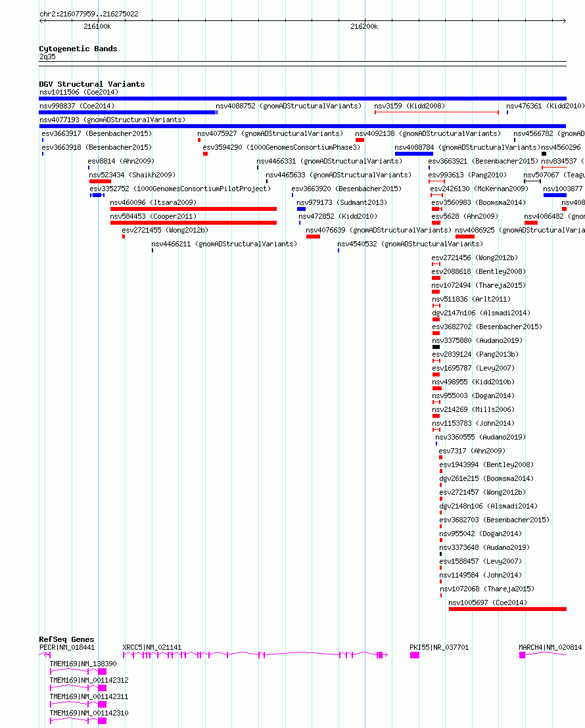Open nsv4076639 gnomAD variant label
This screenshot has width=585, height=728.
379,230
